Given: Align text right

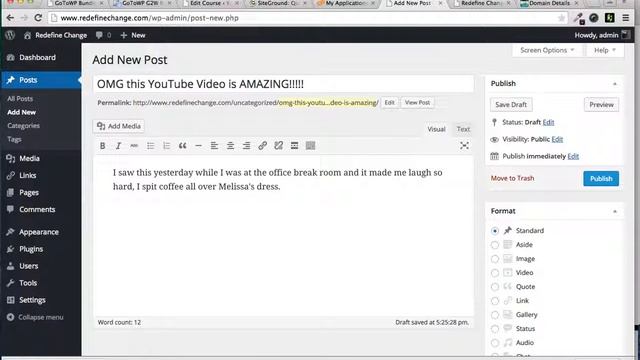Looking at the screenshot, I should click(246, 146).
